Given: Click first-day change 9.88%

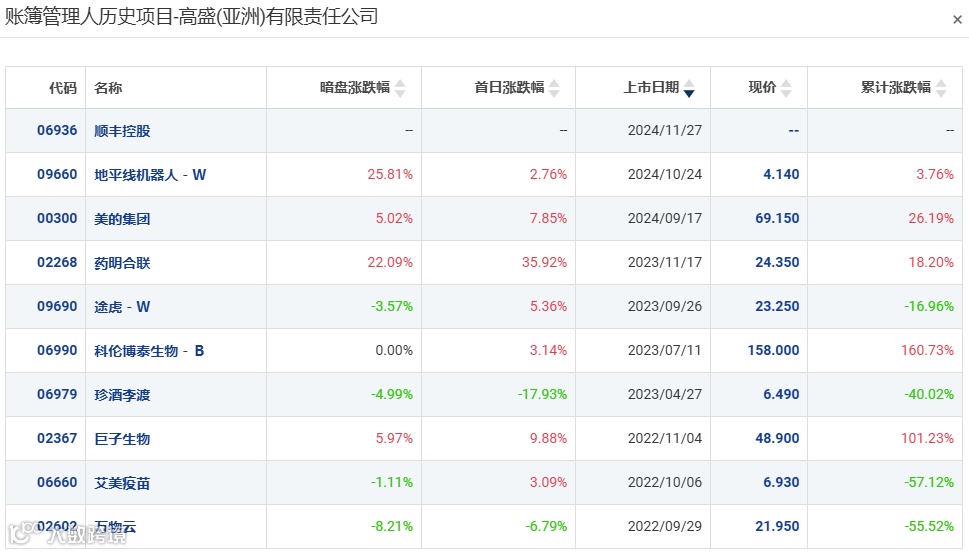Looking at the screenshot, I should tap(548, 438).
